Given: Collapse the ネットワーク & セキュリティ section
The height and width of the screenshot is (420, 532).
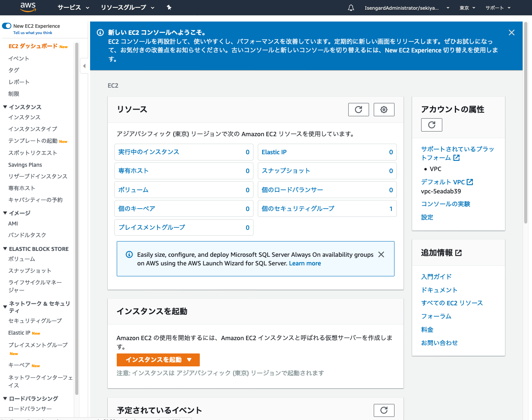Looking at the screenshot, I should coord(5,307).
